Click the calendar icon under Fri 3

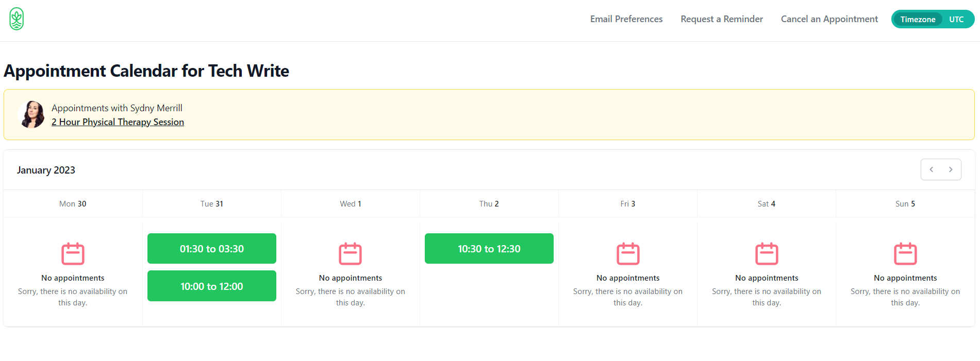click(x=627, y=254)
